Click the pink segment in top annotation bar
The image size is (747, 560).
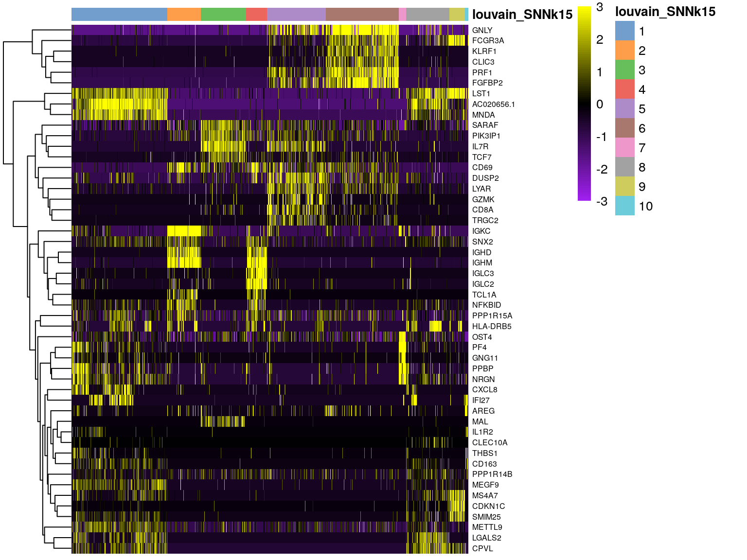(402, 14)
